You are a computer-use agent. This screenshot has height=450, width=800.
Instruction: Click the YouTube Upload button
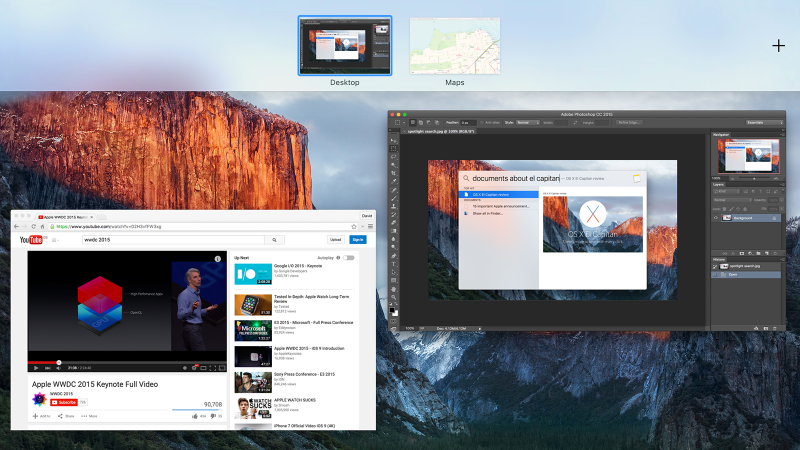click(335, 239)
